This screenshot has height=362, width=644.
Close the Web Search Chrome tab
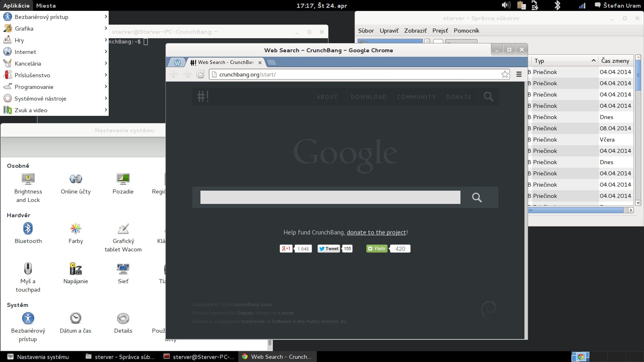point(260,62)
